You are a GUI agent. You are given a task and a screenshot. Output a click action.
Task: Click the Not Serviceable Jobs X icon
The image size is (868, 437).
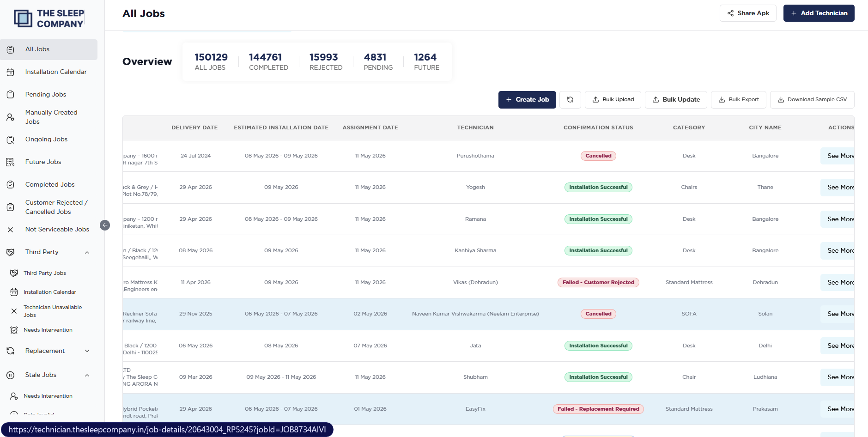pos(10,230)
